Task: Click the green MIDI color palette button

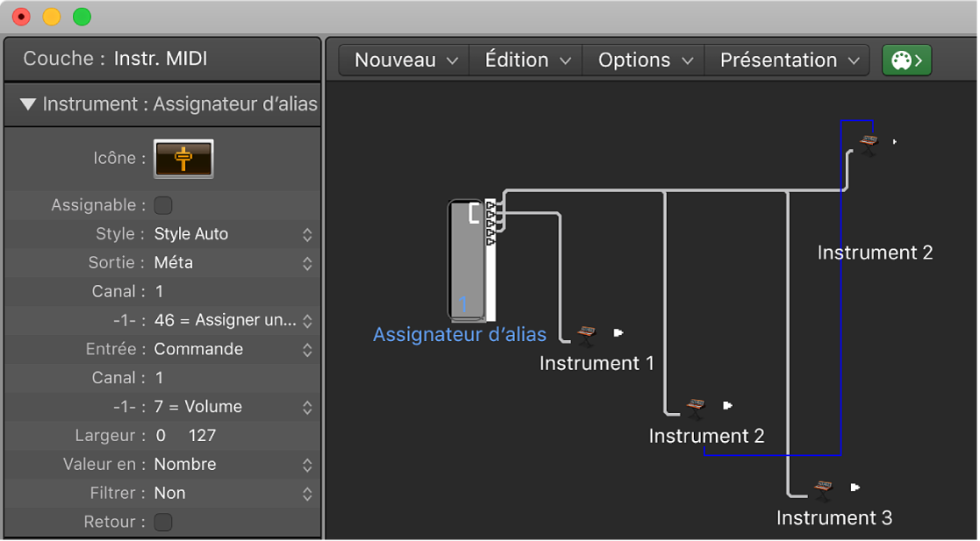Action: pos(906,61)
